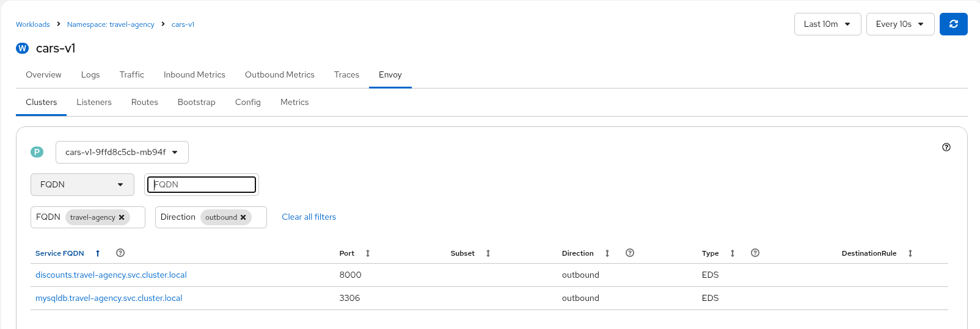
Task: Sort table by Type column icon
Action: coord(733,253)
